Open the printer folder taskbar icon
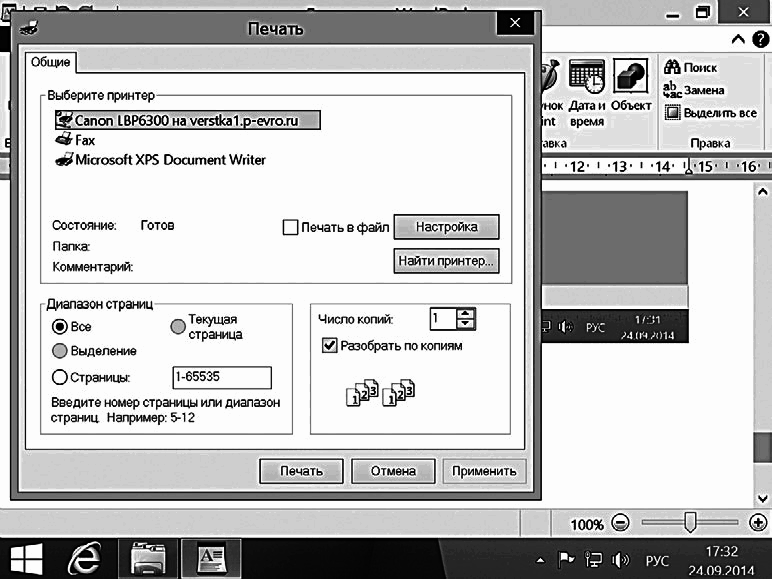 148,559
